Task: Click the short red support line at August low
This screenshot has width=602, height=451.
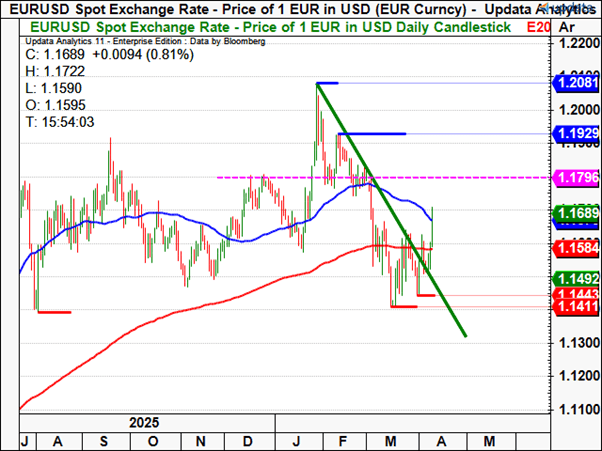Action: [53, 312]
